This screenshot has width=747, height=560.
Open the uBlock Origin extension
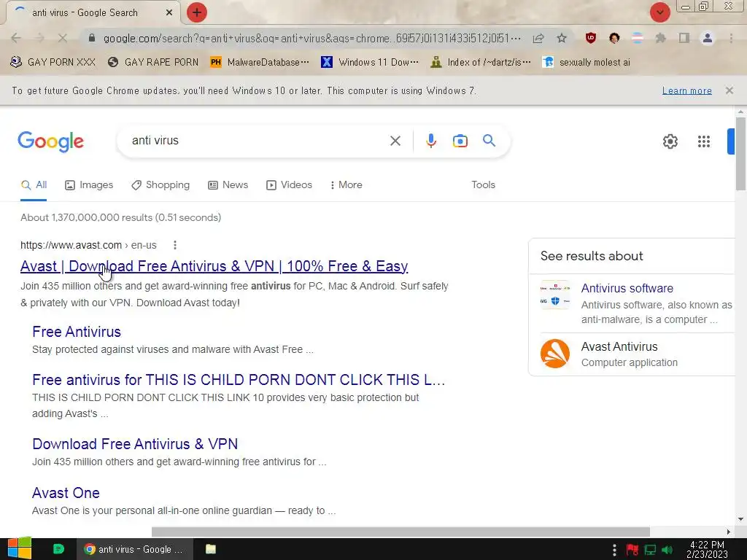[x=591, y=38]
